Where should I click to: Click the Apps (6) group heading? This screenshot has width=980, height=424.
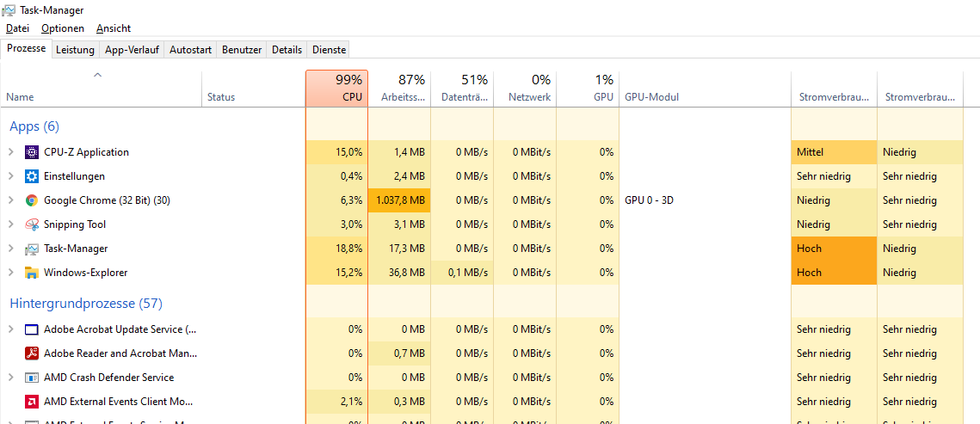coord(34,126)
